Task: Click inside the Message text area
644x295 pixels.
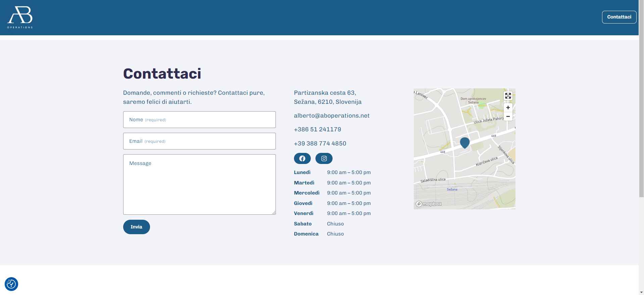Action: tap(199, 184)
